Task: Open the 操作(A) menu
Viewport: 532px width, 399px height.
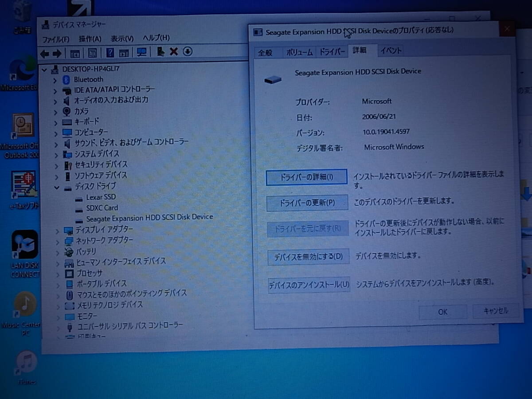Action: click(x=90, y=39)
